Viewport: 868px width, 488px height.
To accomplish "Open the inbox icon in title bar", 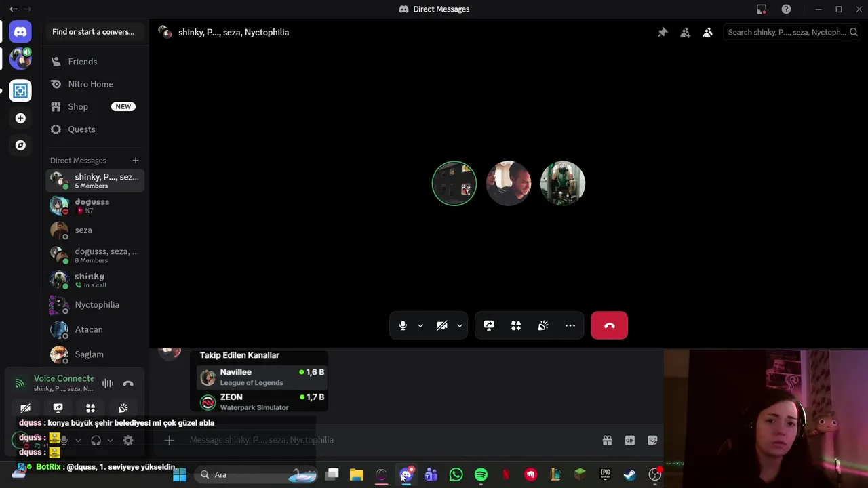I will coord(762,9).
